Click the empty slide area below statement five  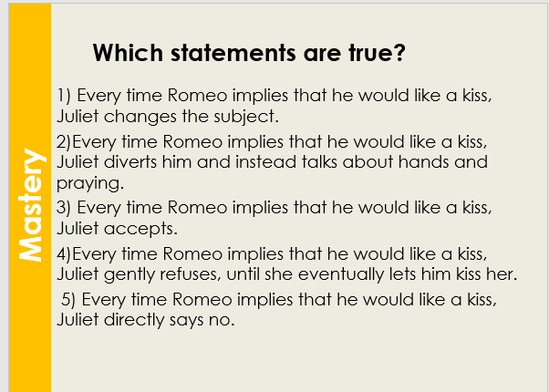pyautogui.click(x=292, y=360)
